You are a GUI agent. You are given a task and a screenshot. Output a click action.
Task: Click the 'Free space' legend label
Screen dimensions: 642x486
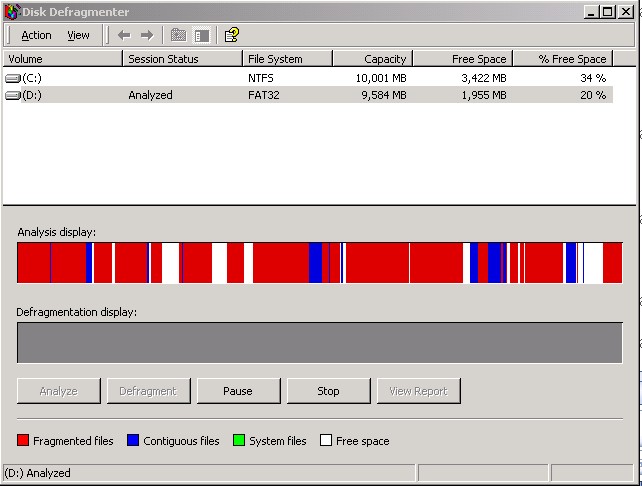[363, 441]
